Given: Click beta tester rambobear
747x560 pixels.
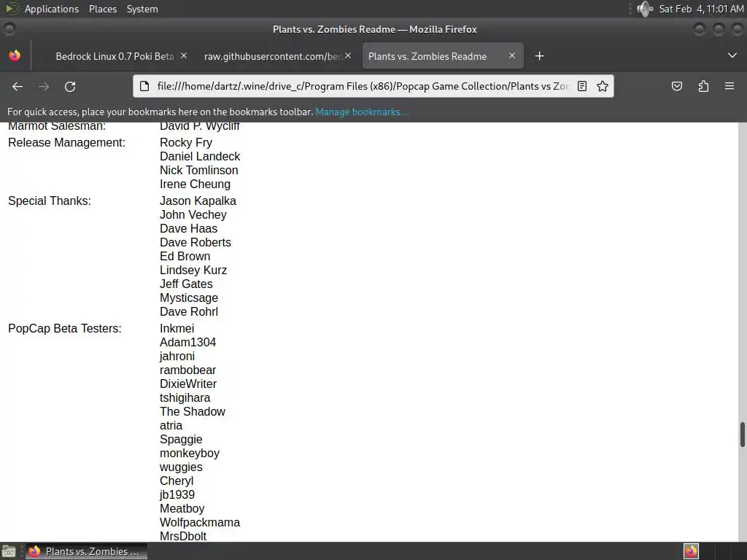Looking at the screenshot, I should 187,370.
